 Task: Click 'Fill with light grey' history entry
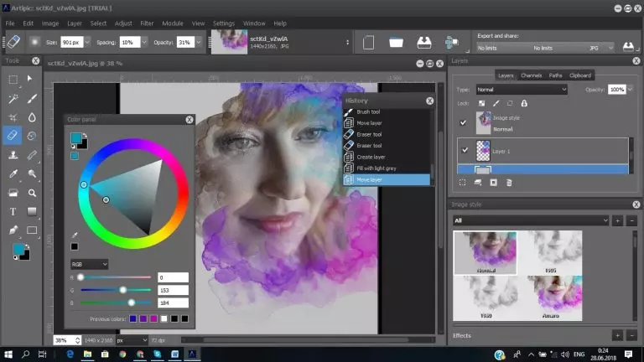377,168
